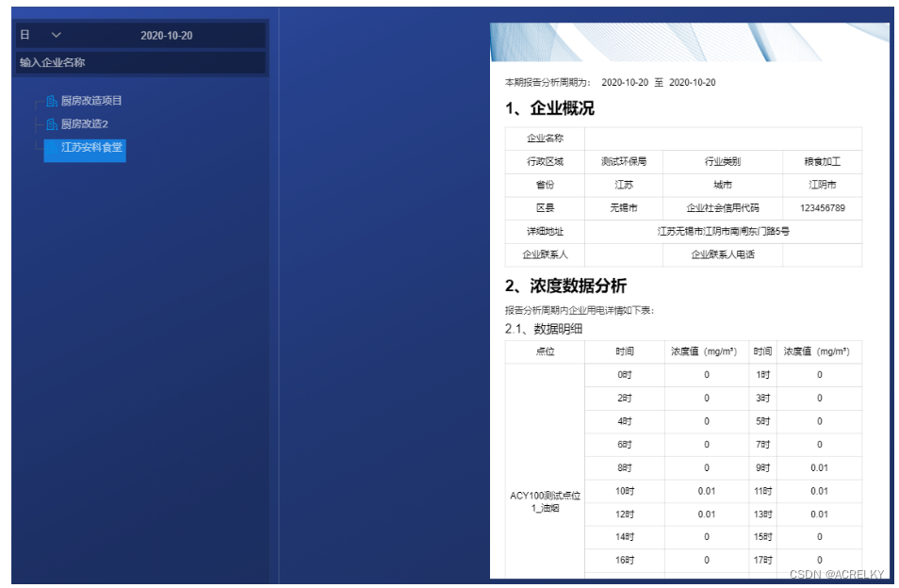Viewport: 899px width, 588px height.
Task: Click the 0时 time cell
Action: tap(625, 375)
